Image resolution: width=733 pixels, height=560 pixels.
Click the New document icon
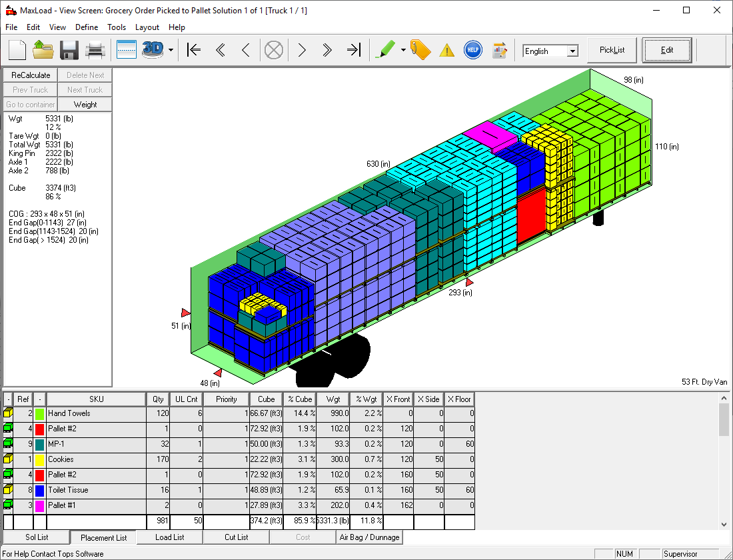(17, 50)
